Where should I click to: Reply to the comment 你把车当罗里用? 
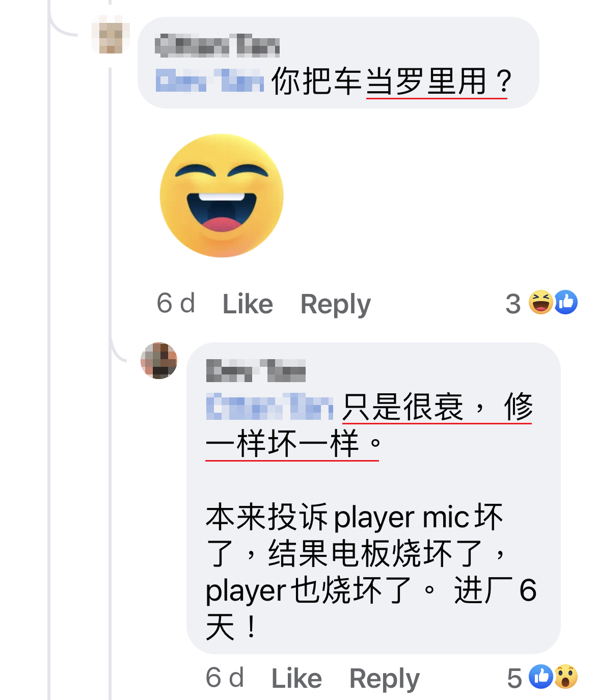[336, 304]
